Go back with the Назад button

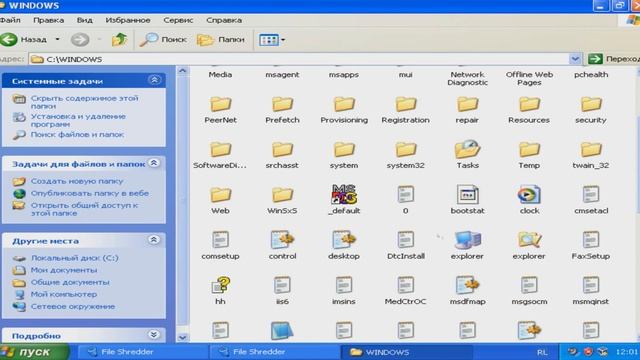click(x=24, y=40)
